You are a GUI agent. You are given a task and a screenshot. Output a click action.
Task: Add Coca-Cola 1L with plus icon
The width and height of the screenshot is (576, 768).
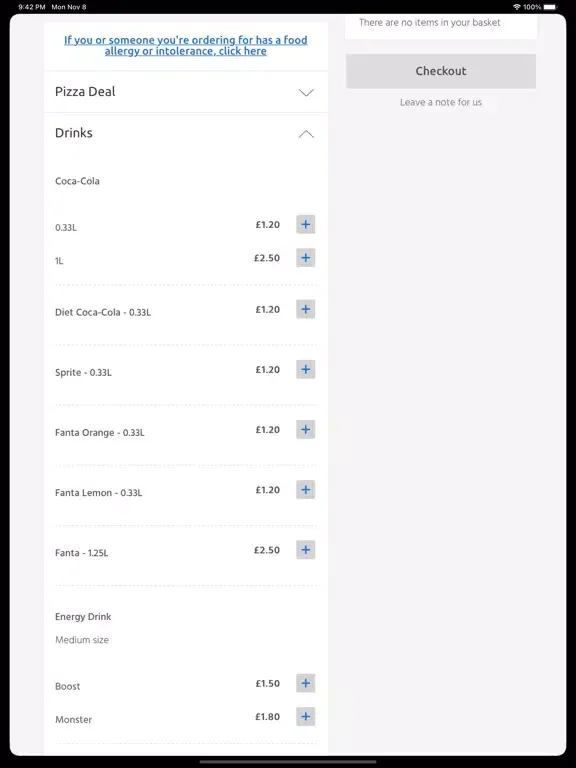point(306,258)
